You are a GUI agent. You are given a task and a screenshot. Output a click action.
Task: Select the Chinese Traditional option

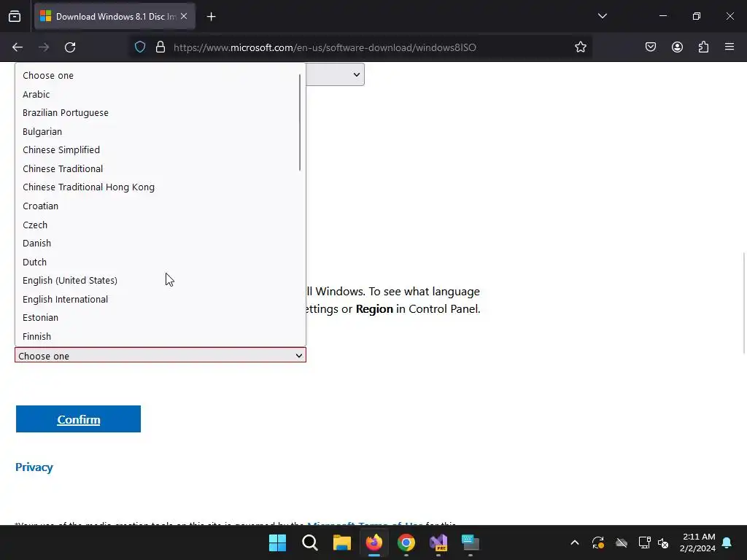pyautogui.click(x=160, y=168)
